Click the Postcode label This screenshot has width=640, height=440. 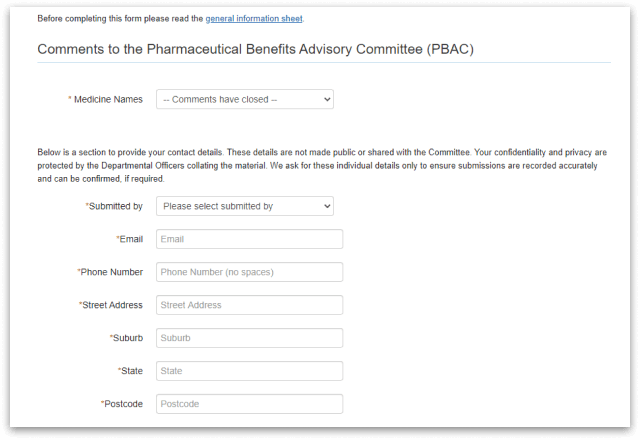pyautogui.click(x=123, y=404)
